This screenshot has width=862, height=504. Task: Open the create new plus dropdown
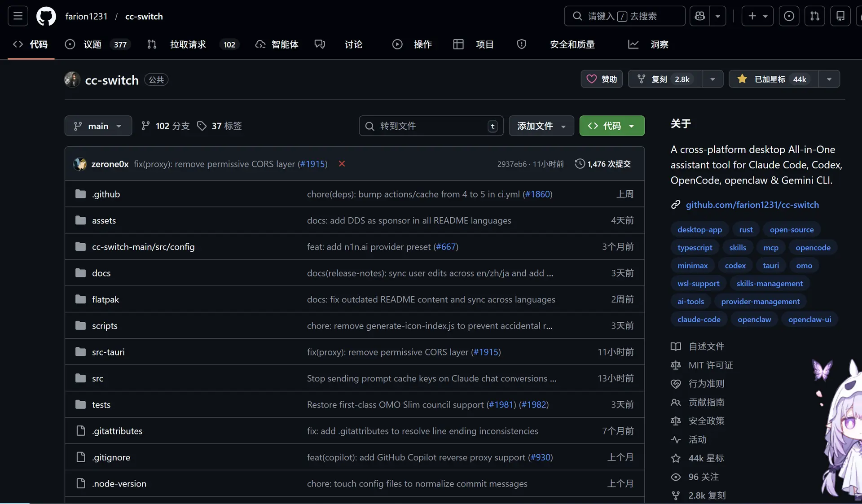(x=757, y=16)
